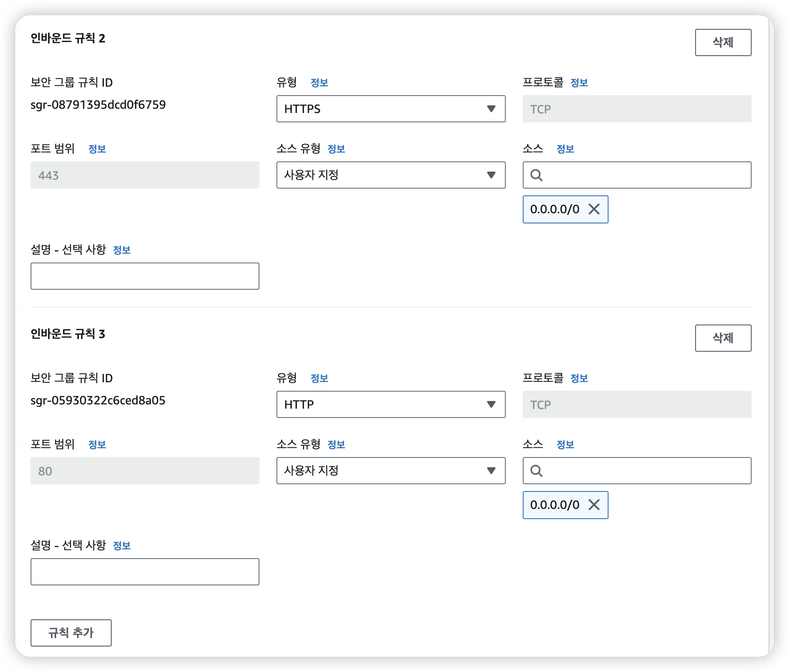Click search icon in rule 3 source field
Image resolution: width=789 pixels, height=672 pixels.
click(536, 471)
